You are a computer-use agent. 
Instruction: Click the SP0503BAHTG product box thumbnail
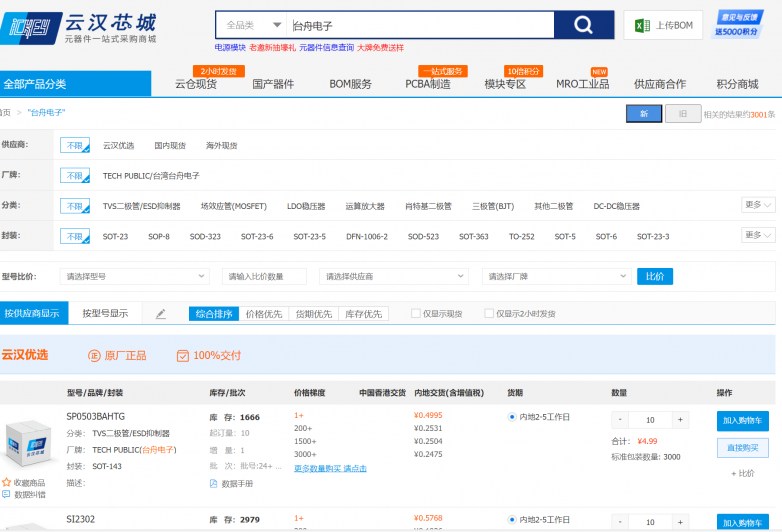[29, 443]
